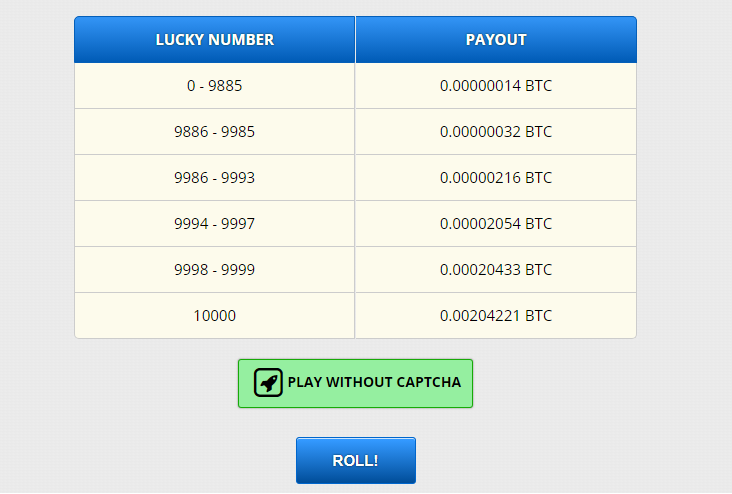Click the 10000 jackpot number cell
Image resolution: width=732 pixels, height=494 pixels.
click(215, 316)
